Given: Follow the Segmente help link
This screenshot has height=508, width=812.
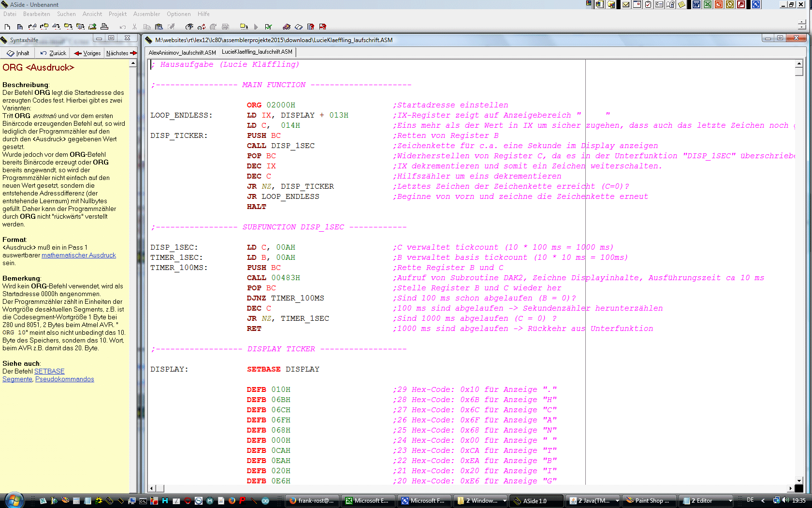Looking at the screenshot, I should [x=17, y=379].
